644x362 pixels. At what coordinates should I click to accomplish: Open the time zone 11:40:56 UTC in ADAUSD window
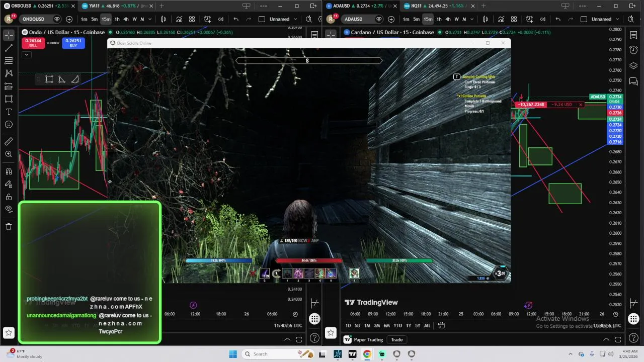coord(607,326)
